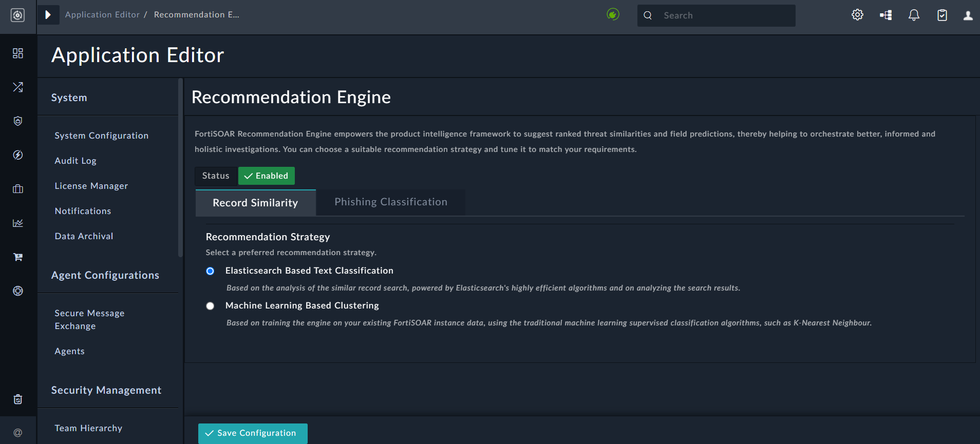Image resolution: width=980 pixels, height=444 pixels.
Task: Click Save Configuration button
Action: [253, 433]
